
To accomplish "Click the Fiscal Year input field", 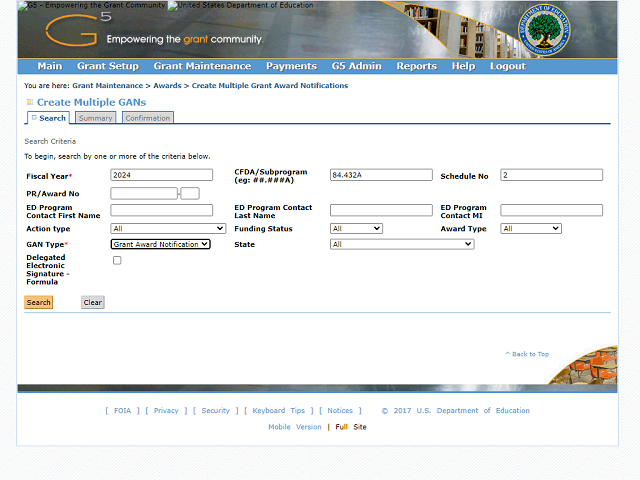I will tap(162, 175).
